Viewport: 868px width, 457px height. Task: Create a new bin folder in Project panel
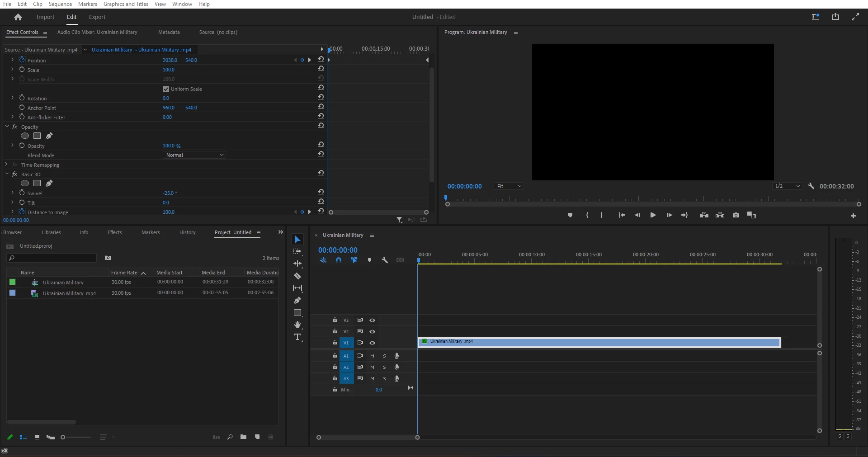243,437
